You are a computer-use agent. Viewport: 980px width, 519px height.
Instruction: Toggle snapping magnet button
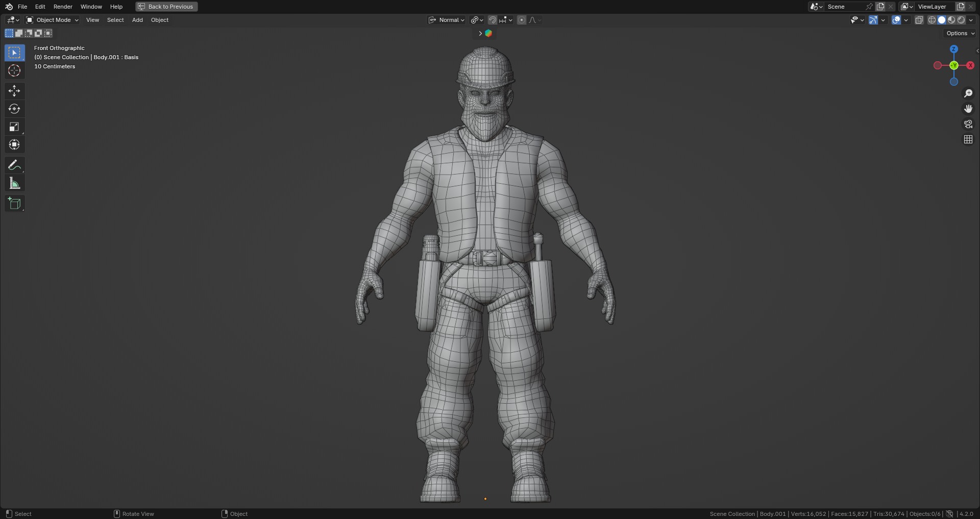click(x=492, y=20)
